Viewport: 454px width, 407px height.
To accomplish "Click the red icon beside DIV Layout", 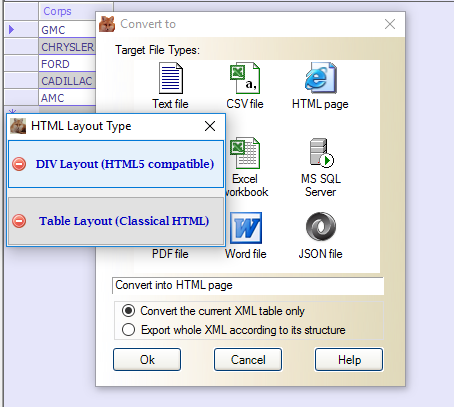I will [19, 164].
